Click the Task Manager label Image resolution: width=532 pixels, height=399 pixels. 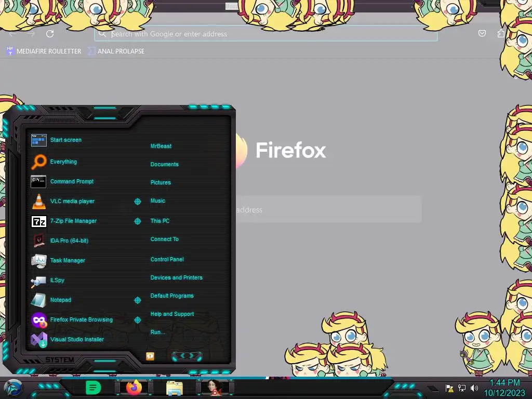coord(68,261)
